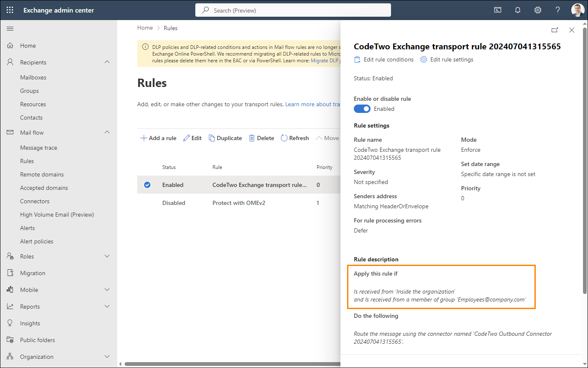Open settings gear in top bar

tap(538, 10)
